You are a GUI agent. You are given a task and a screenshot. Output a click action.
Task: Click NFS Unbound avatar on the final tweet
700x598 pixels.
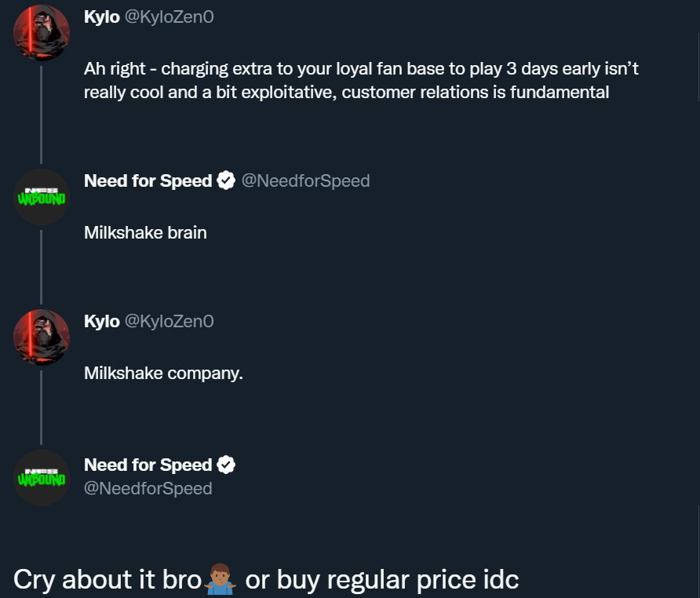tap(42, 478)
